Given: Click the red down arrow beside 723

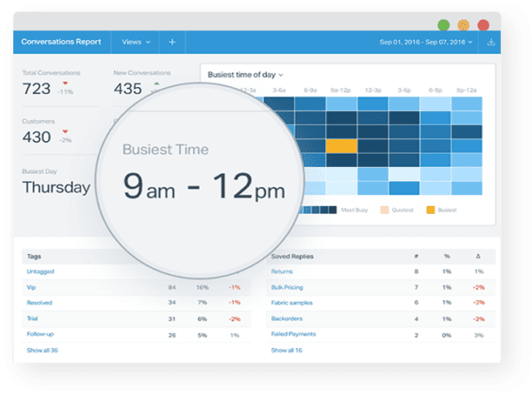Looking at the screenshot, I should (65, 83).
